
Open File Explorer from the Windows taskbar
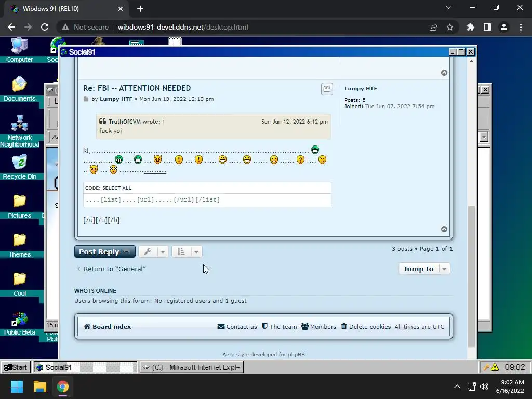point(39,387)
